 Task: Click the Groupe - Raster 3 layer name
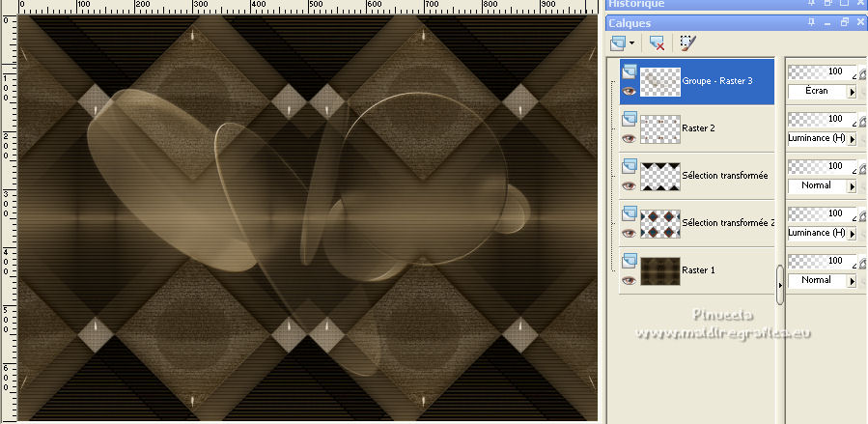(x=716, y=81)
